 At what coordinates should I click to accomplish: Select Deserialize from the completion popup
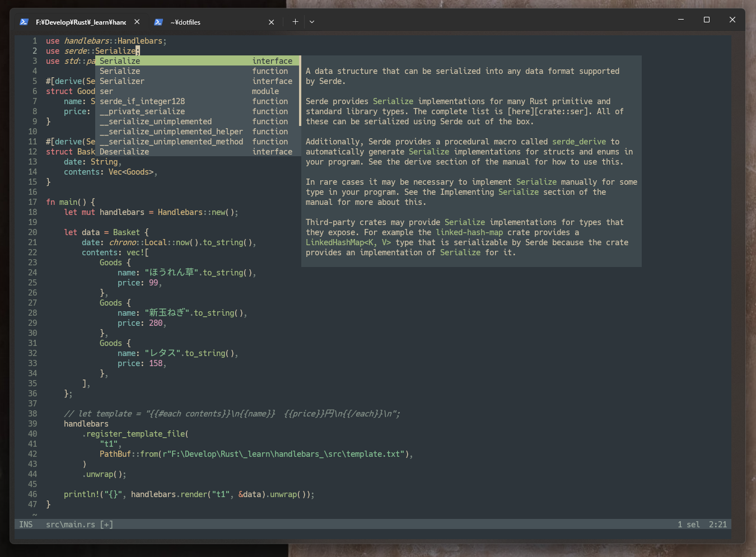coord(124,151)
